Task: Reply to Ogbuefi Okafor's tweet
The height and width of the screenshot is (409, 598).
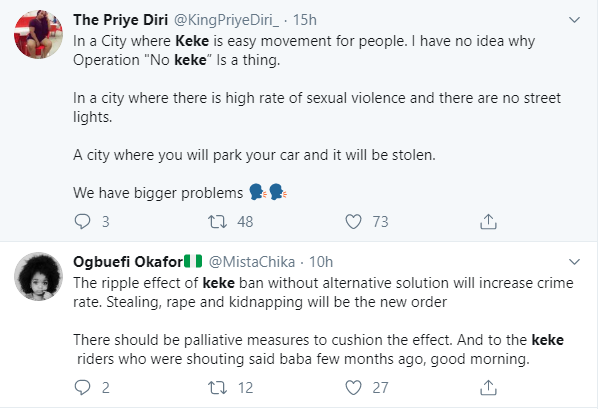Action: coord(82,387)
